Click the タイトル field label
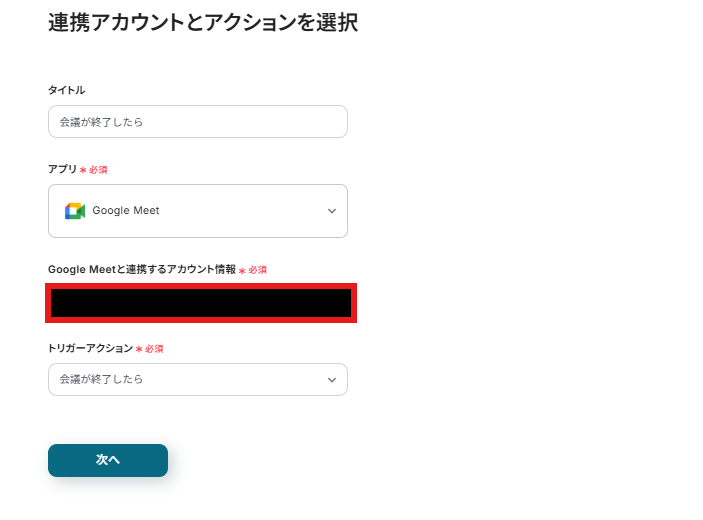The image size is (703, 520). pos(66,90)
